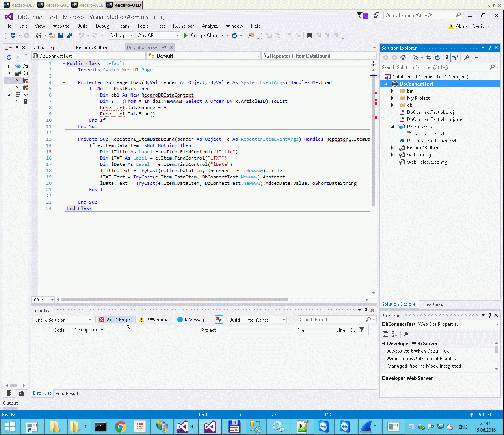Screen dimensions: 504x435
Task: Open the ReSharper menu
Action: tap(183, 26)
